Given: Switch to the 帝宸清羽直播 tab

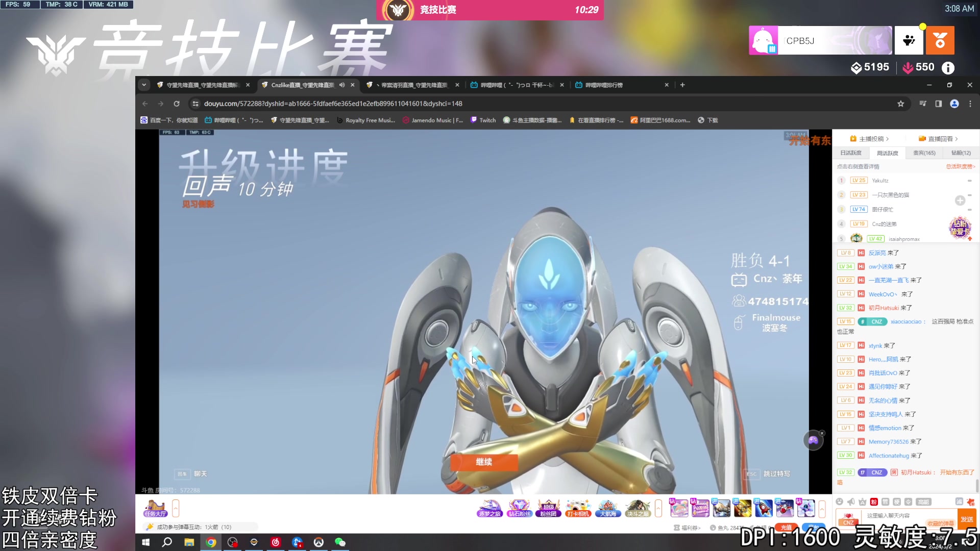Looking at the screenshot, I should click(x=413, y=85).
